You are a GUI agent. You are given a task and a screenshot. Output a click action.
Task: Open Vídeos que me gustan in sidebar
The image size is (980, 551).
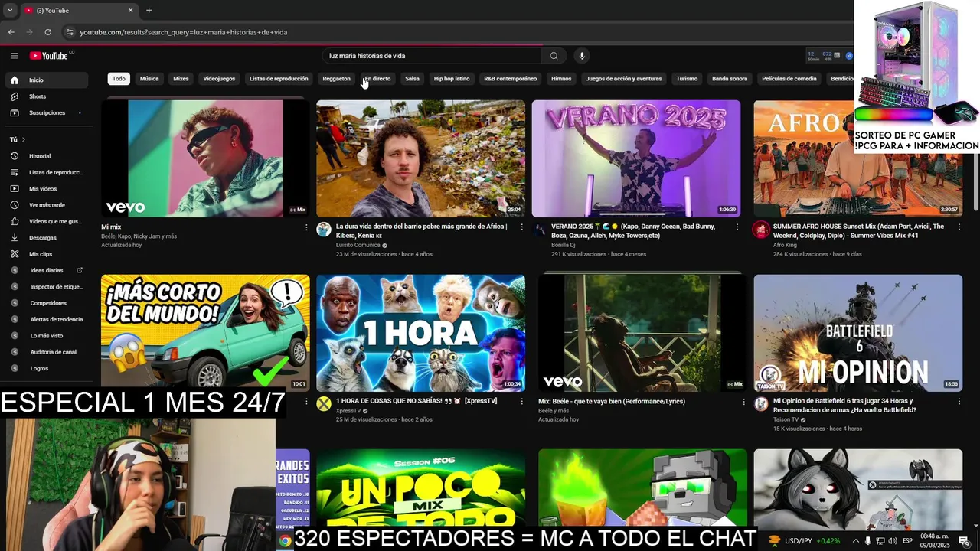(x=47, y=221)
